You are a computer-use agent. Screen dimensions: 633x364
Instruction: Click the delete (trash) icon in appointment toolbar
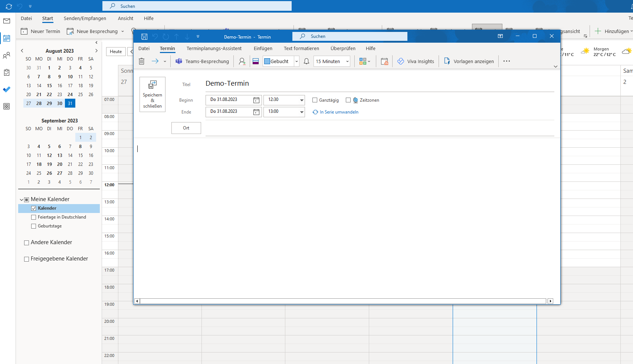coord(141,61)
